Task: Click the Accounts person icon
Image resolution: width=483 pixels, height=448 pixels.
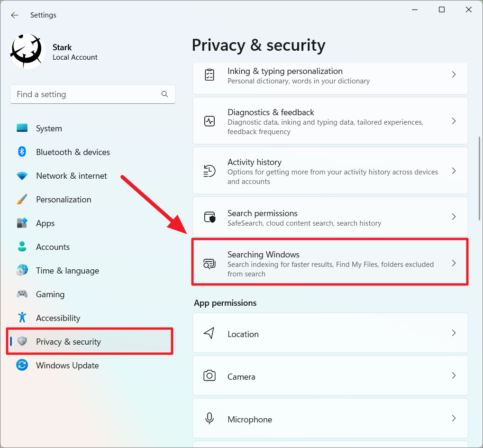Action: click(22, 247)
